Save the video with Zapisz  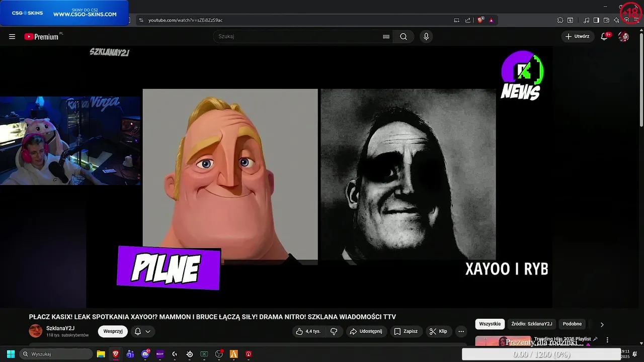click(406, 331)
